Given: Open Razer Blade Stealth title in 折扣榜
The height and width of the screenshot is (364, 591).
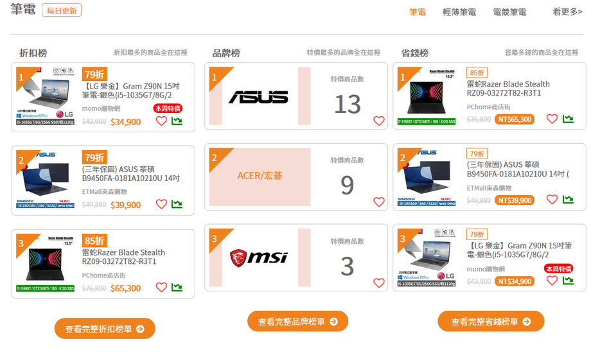Looking at the screenshot, I should click(x=123, y=257).
